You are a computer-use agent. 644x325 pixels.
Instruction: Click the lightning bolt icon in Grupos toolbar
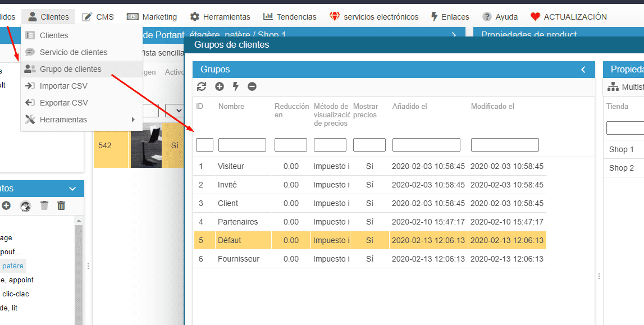pyautogui.click(x=236, y=86)
